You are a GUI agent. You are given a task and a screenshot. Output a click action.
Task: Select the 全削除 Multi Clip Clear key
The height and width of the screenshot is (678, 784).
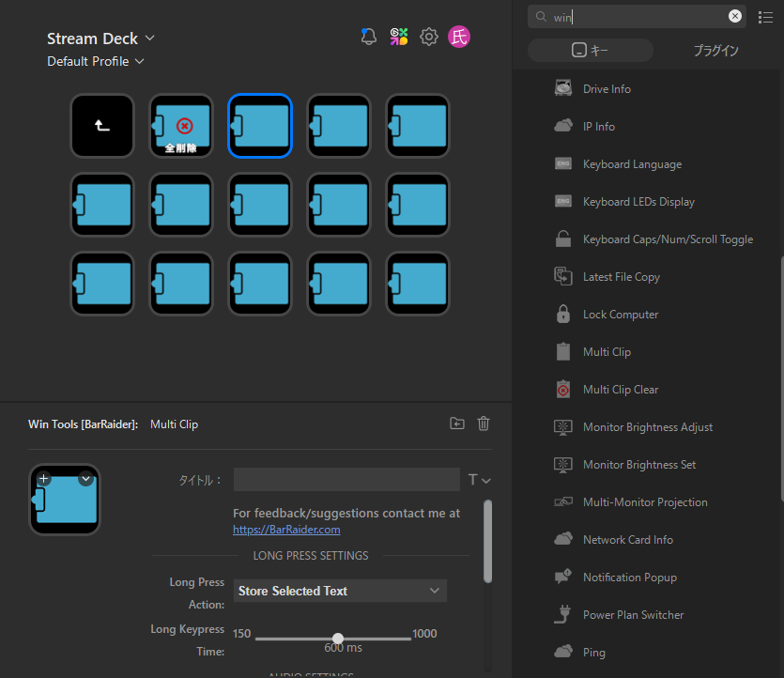[181, 126]
